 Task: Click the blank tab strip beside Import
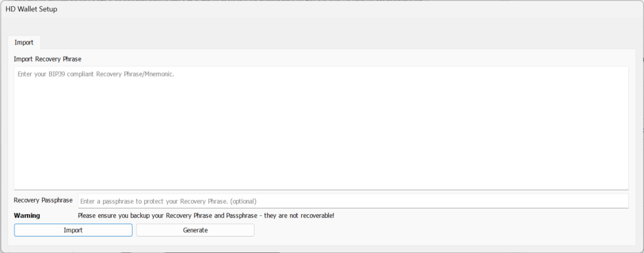(314, 43)
